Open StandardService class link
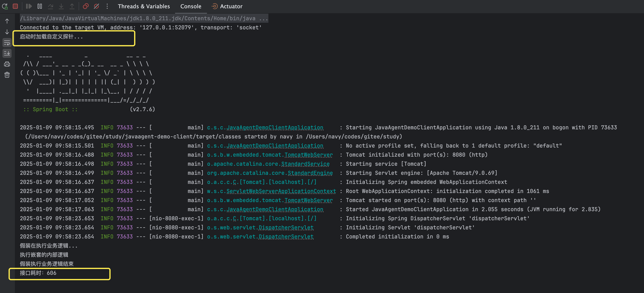The image size is (644, 293). click(305, 164)
